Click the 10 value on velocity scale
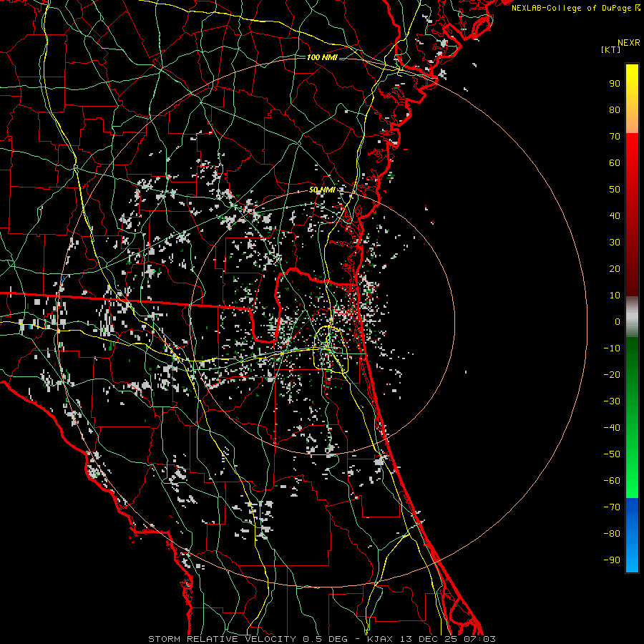The image size is (644, 644). click(x=615, y=296)
